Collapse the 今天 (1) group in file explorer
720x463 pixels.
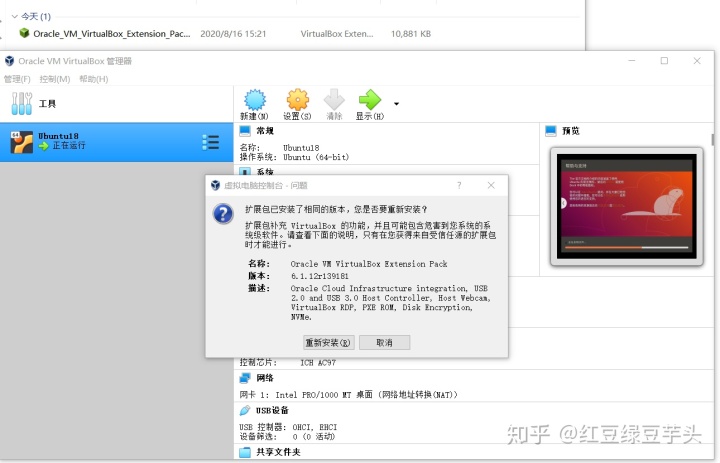pyautogui.click(x=14, y=17)
